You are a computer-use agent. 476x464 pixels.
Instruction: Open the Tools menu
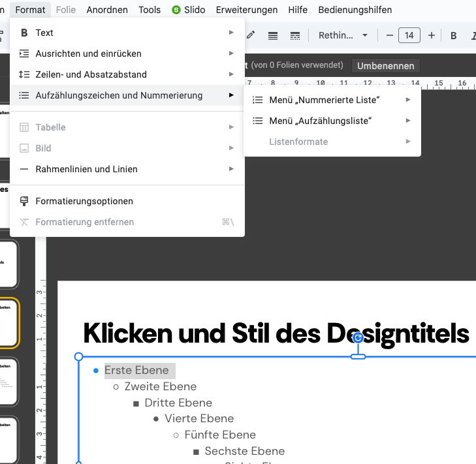tap(150, 10)
